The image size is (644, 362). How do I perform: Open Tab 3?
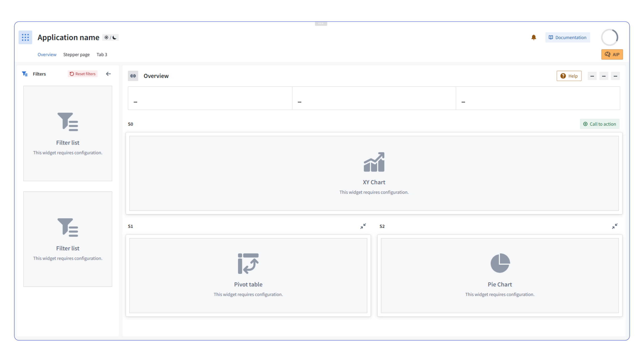(x=102, y=55)
